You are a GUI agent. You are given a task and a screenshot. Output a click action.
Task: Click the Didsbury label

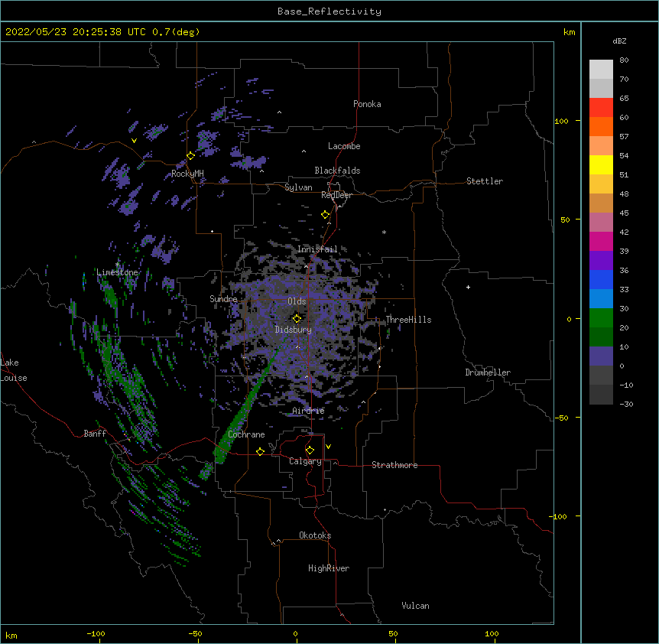(x=294, y=330)
